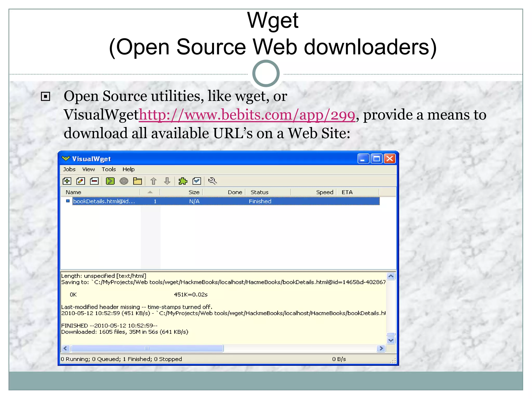This screenshot has width=532, height=399.
Task: Open the download folder icon
Action: 137,181
